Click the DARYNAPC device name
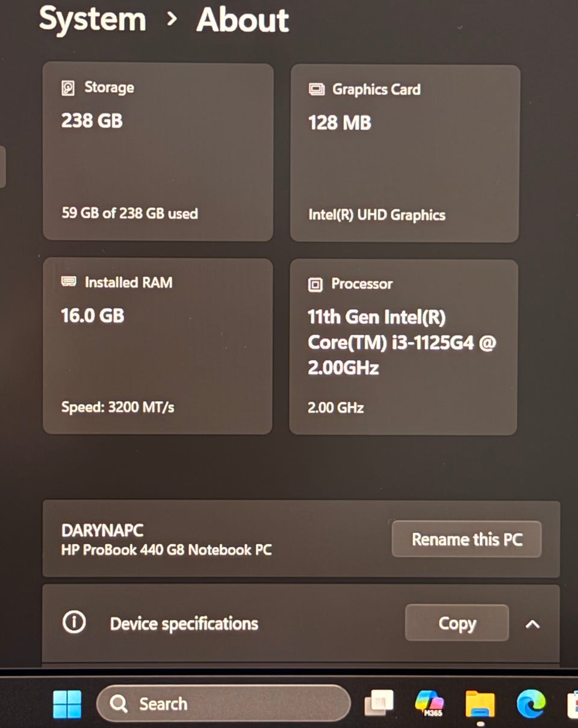578x728 pixels. point(102,530)
